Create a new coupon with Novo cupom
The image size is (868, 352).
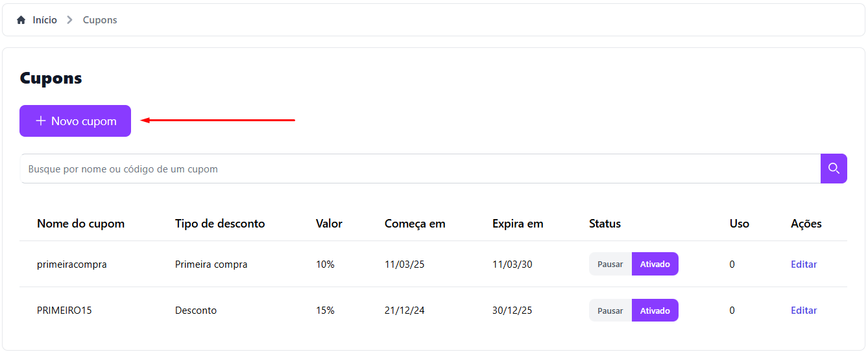(x=75, y=121)
